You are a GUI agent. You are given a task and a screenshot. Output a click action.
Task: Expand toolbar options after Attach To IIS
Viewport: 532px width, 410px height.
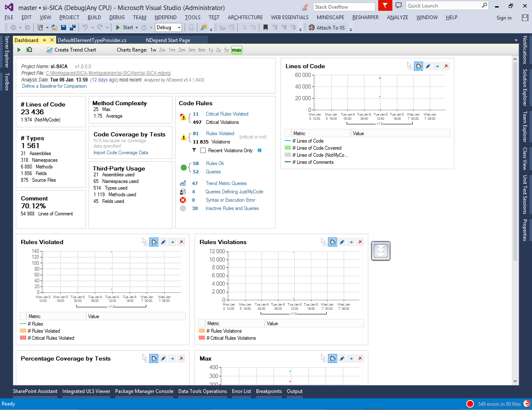point(351,29)
